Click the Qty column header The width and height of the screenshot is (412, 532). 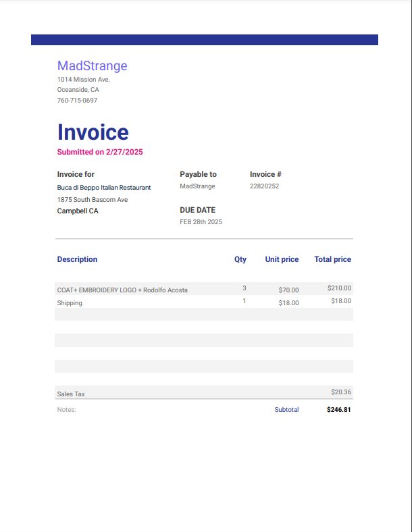(x=240, y=259)
